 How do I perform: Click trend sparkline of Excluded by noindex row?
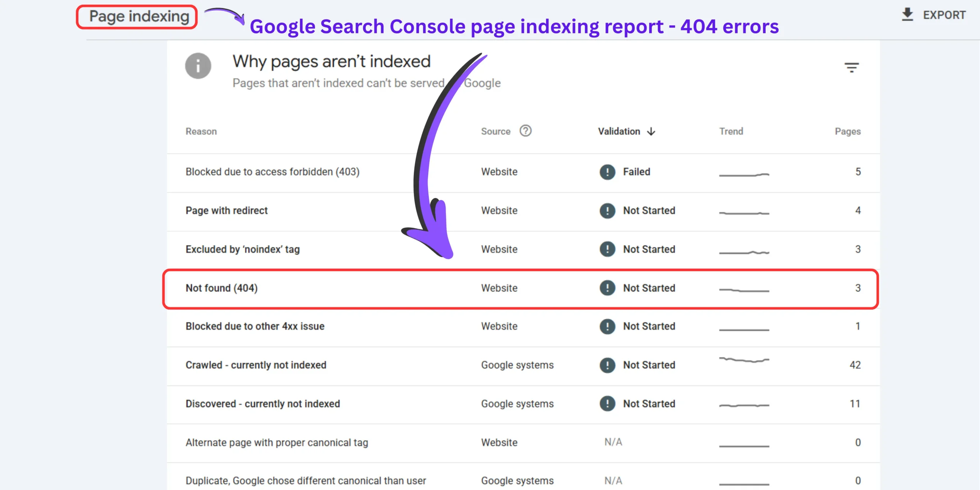click(744, 252)
